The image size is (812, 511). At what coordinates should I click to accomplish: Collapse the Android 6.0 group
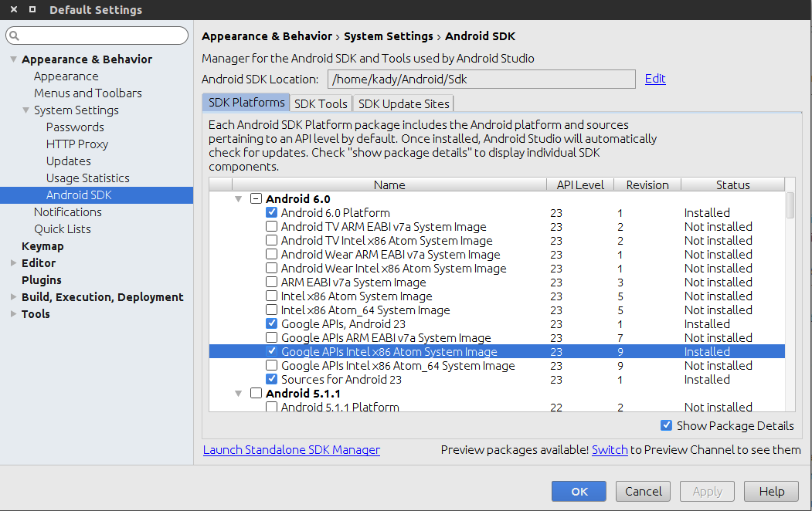pyautogui.click(x=238, y=199)
